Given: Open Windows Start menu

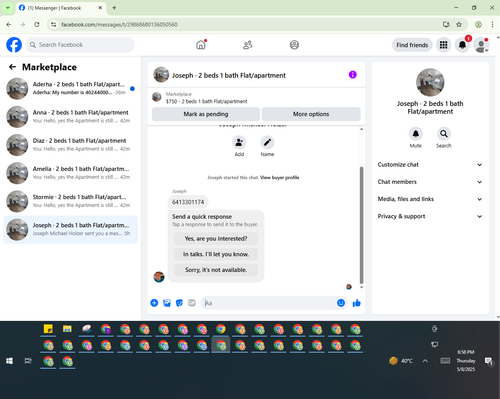Looking at the screenshot, I should [9, 361].
